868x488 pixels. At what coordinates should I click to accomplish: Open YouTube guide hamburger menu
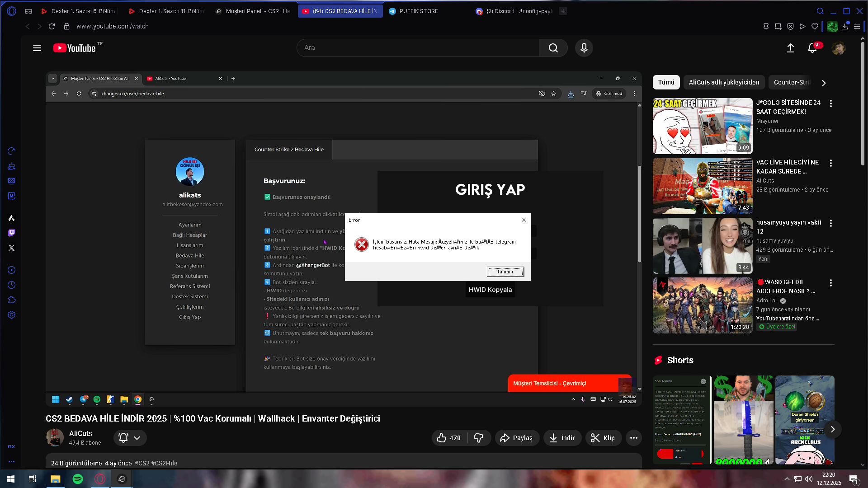tap(37, 48)
